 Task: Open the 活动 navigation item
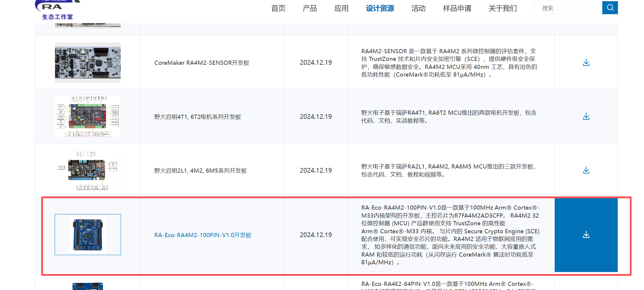[418, 8]
